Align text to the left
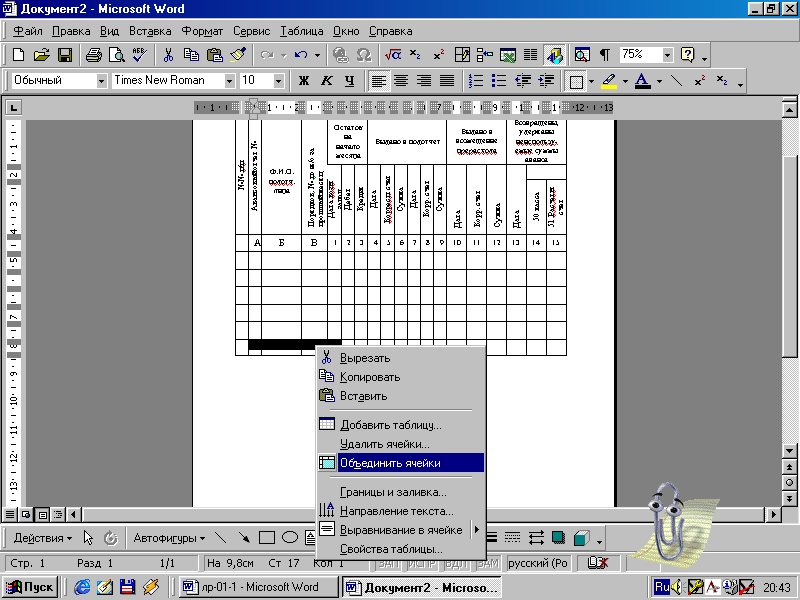This screenshot has height=600, width=800. [x=378, y=81]
